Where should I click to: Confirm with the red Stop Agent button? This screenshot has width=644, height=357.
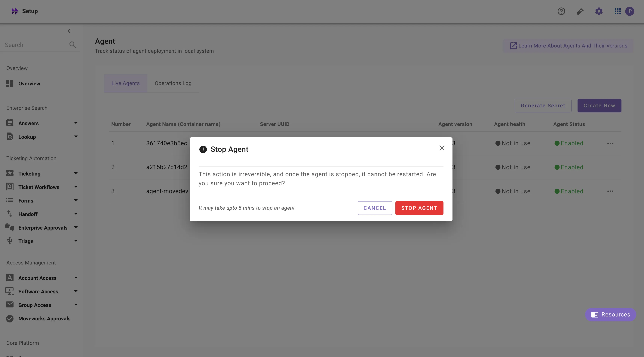point(419,208)
